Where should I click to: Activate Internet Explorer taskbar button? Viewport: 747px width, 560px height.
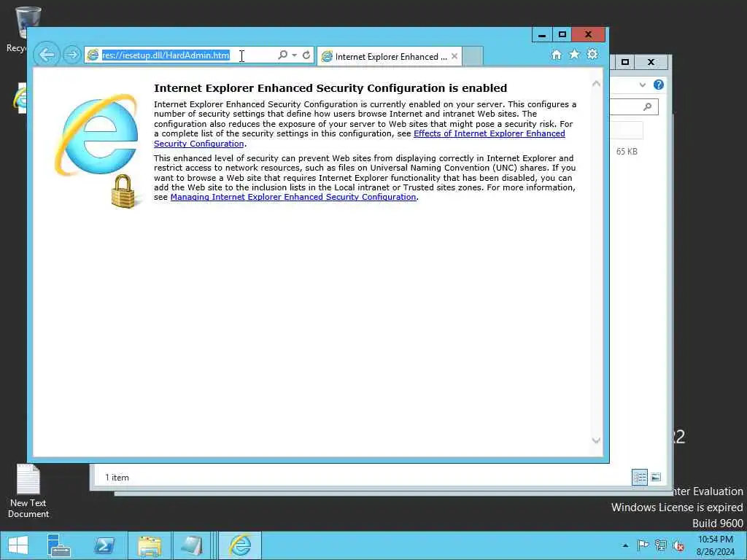[x=240, y=545]
